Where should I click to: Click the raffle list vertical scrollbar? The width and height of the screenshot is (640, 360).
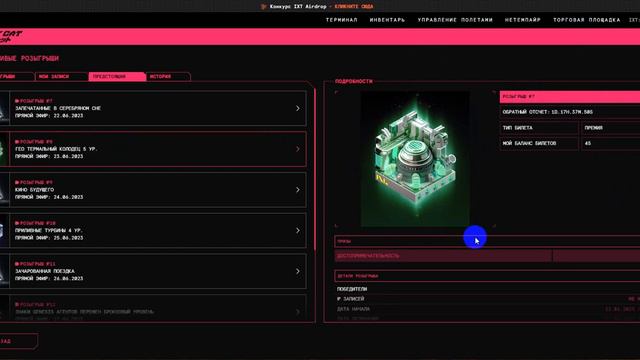point(315,169)
